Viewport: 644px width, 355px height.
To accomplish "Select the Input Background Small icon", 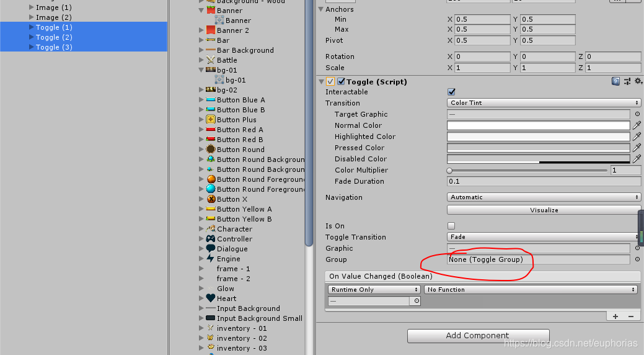I will pyautogui.click(x=211, y=318).
